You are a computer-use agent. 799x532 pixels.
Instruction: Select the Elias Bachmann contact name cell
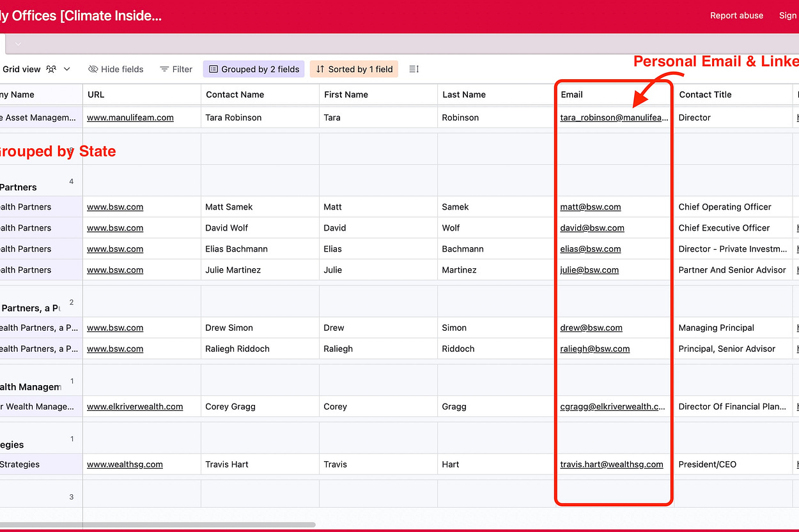(260, 249)
